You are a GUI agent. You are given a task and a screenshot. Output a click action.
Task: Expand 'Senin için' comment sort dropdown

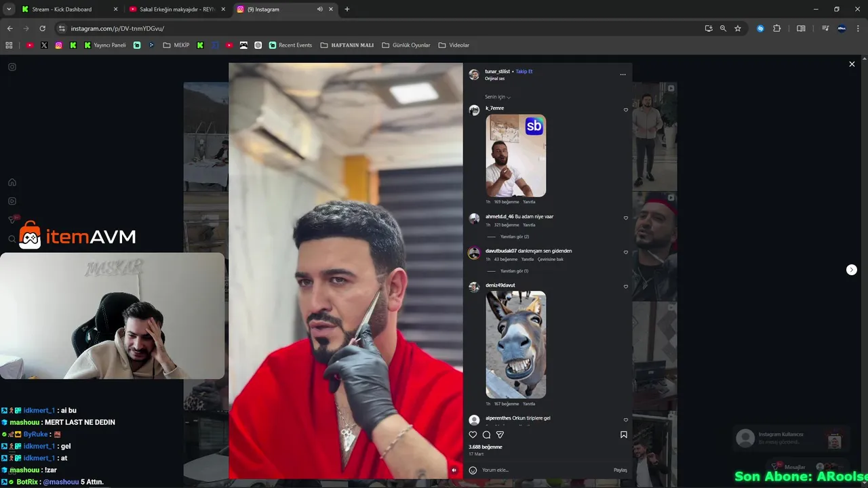[498, 97]
